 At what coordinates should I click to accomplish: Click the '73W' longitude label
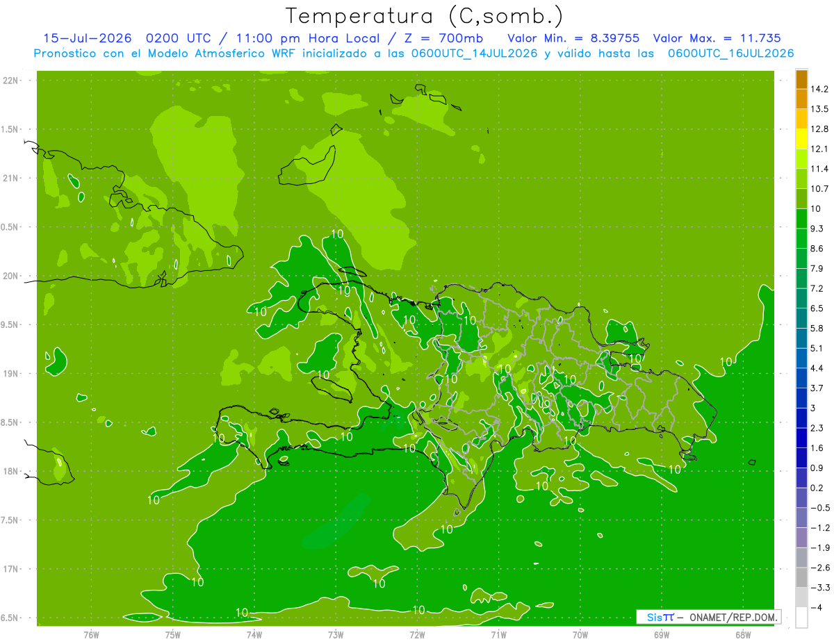(336, 635)
